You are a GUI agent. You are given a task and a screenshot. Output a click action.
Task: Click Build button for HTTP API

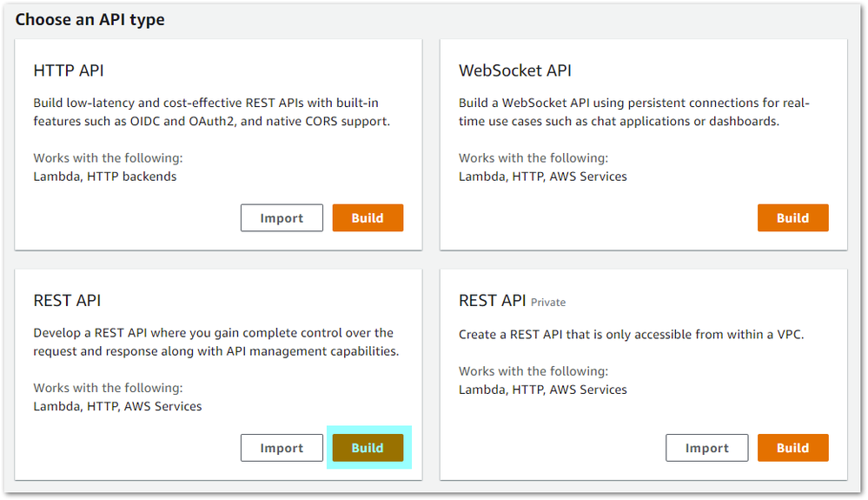pyautogui.click(x=368, y=218)
